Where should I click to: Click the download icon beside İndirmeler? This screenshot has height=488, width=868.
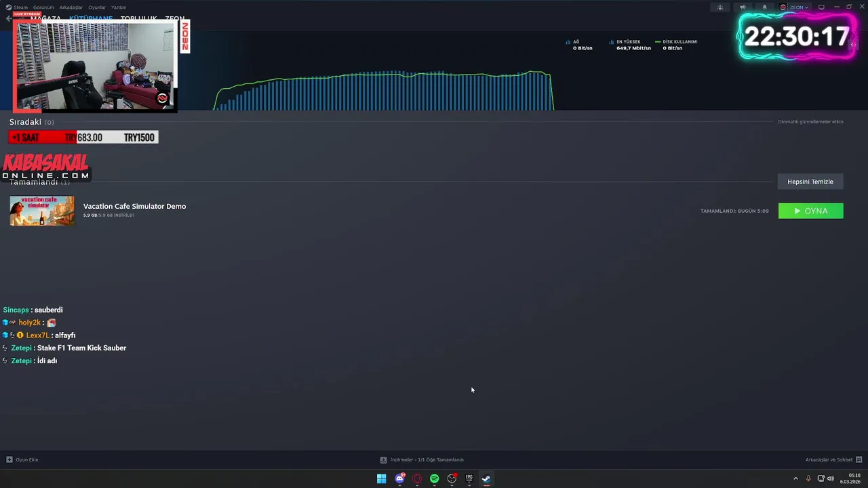pyautogui.click(x=383, y=460)
